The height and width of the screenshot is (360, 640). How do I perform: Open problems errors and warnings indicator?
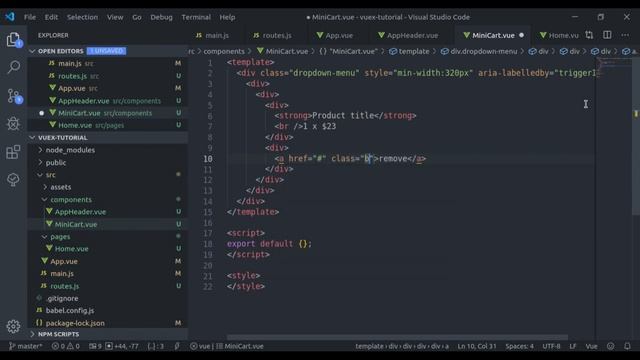click(65, 346)
